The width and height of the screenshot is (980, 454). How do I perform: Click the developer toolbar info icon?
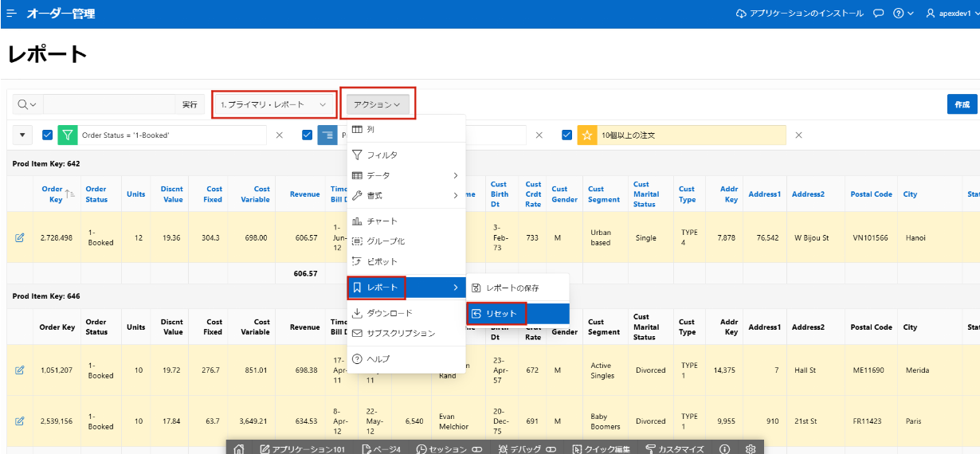724,449
